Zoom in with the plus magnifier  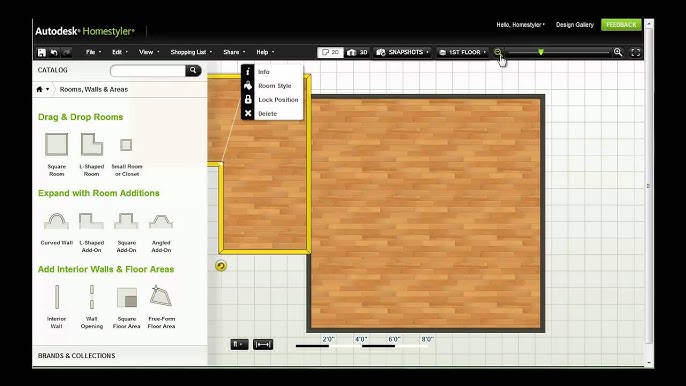click(618, 52)
